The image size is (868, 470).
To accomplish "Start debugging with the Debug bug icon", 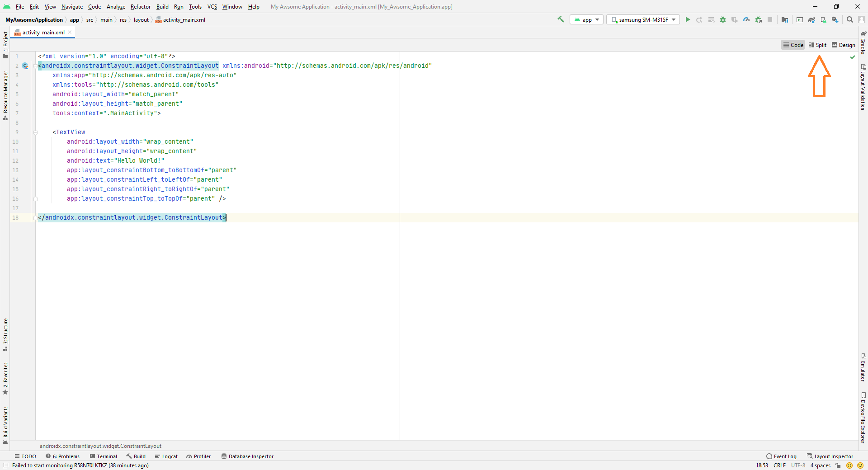I will pyautogui.click(x=723, y=19).
